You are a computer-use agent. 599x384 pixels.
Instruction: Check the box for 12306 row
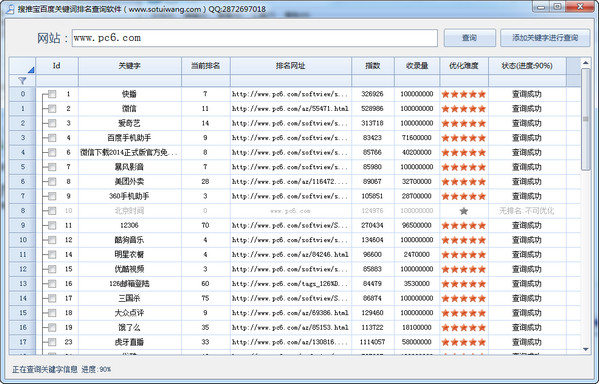tap(52, 225)
